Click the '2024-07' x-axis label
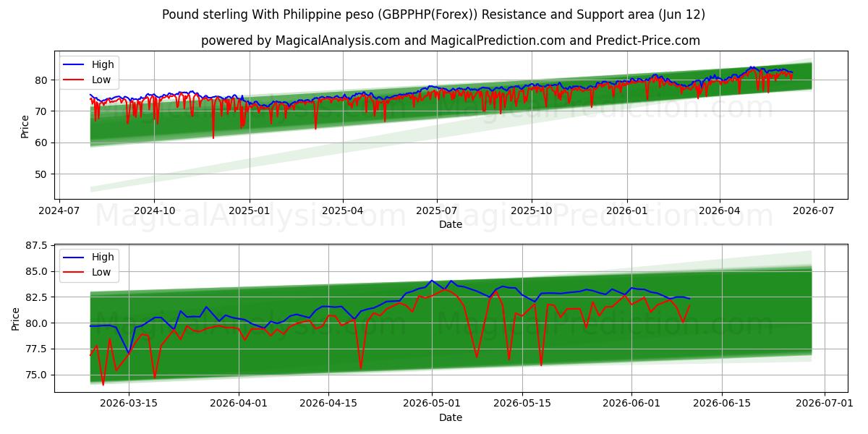The image size is (868, 434). point(59,210)
